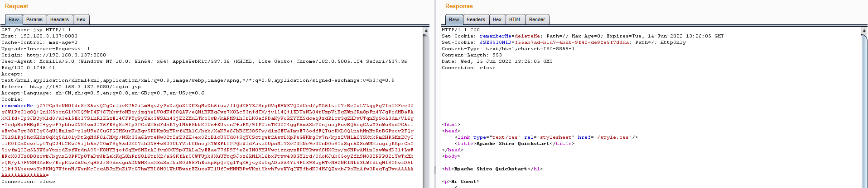Click the Content-Type response header

[508, 49]
